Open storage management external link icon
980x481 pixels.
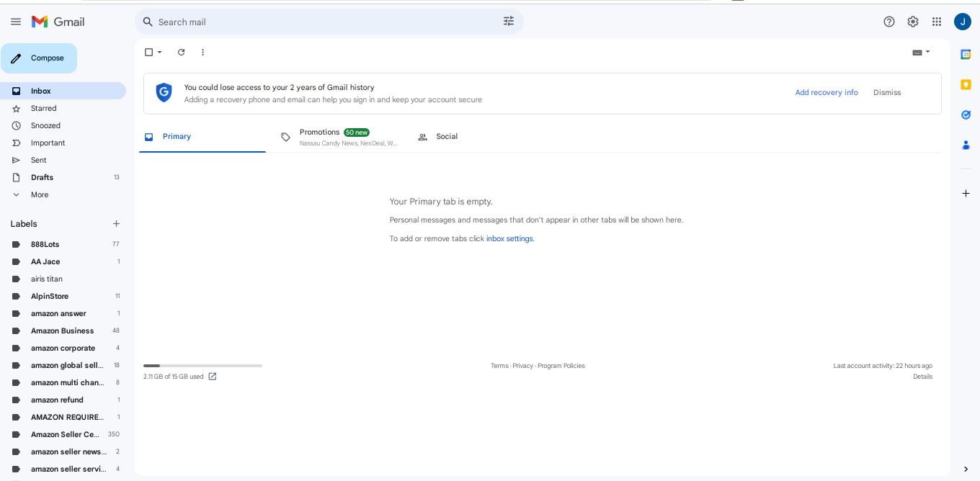tap(213, 377)
